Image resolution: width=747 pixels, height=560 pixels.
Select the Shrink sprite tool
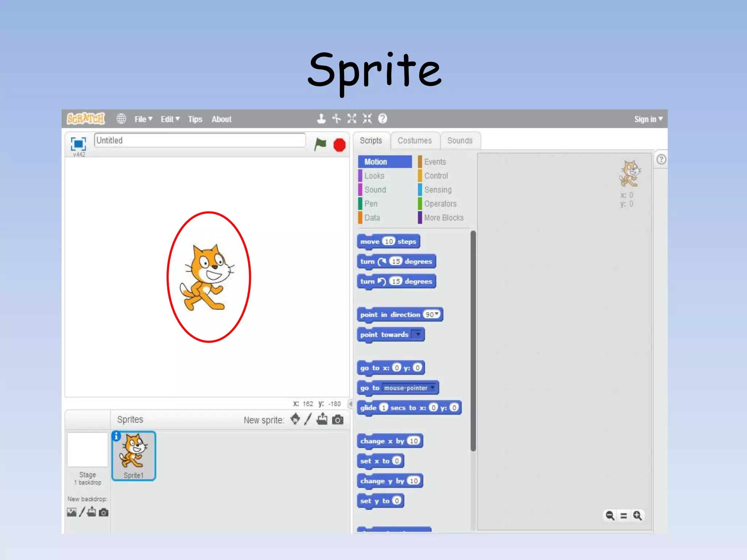click(x=367, y=118)
